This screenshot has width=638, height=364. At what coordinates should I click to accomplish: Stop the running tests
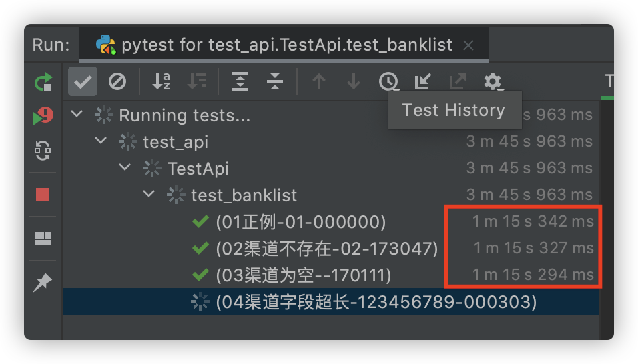click(43, 195)
